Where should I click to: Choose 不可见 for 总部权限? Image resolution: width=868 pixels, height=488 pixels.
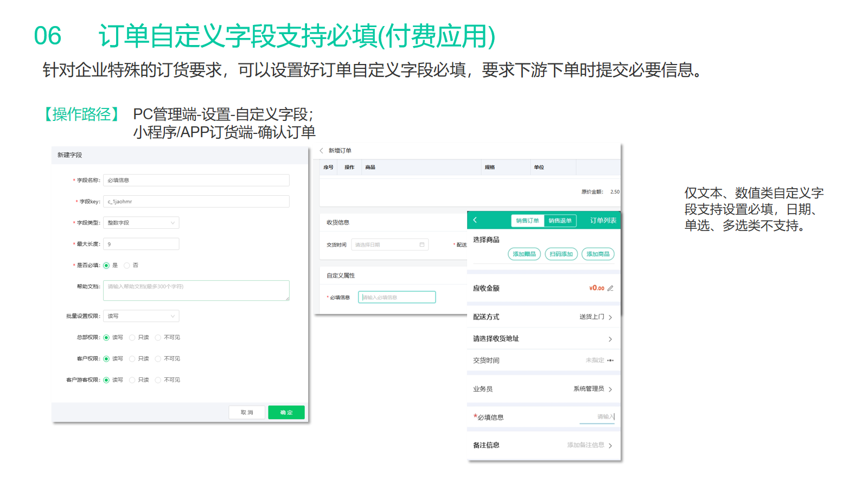[158, 338]
